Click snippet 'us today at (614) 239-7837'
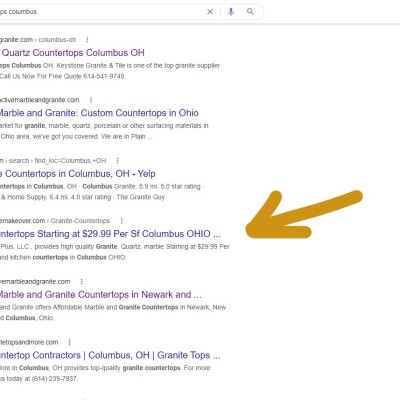The height and width of the screenshot is (400, 400). tap(39, 379)
